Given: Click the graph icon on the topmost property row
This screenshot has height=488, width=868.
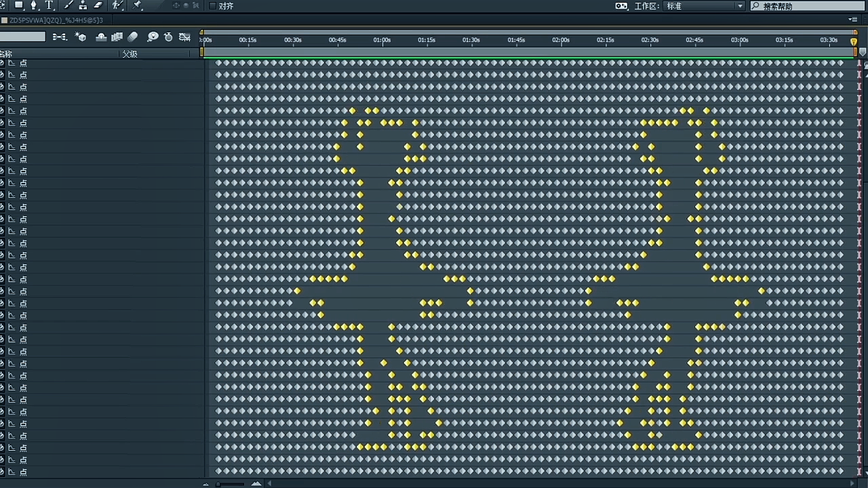Looking at the screenshot, I should pos(12,62).
